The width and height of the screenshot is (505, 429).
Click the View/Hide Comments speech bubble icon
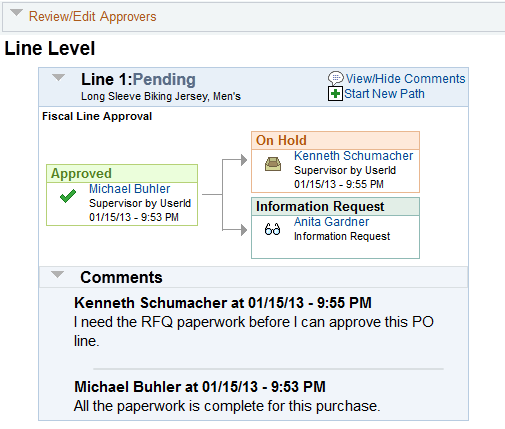click(x=336, y=79)
